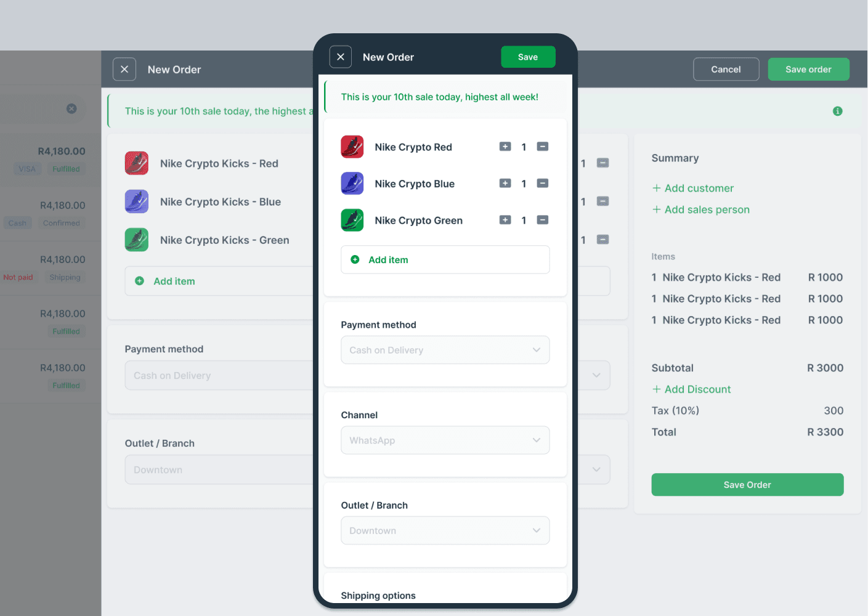868x616 pixels.
Task: Click the Cancel button
Action: (x=726, y=70)
